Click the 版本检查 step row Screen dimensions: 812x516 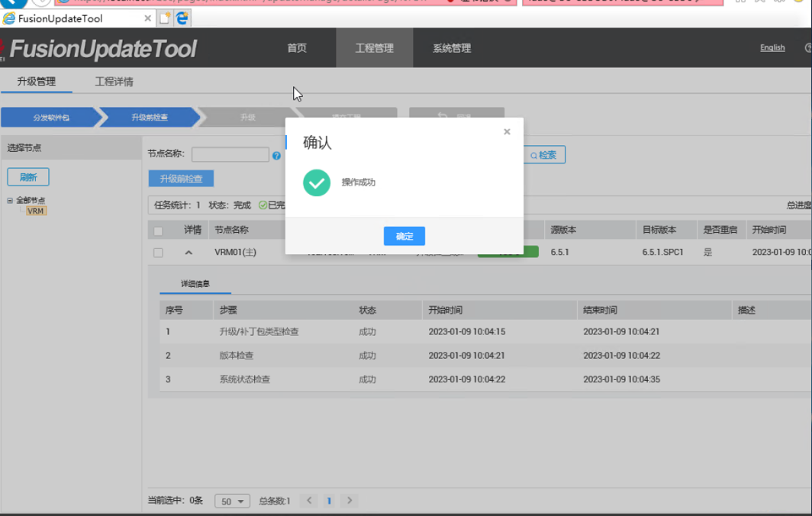point(485,356)
